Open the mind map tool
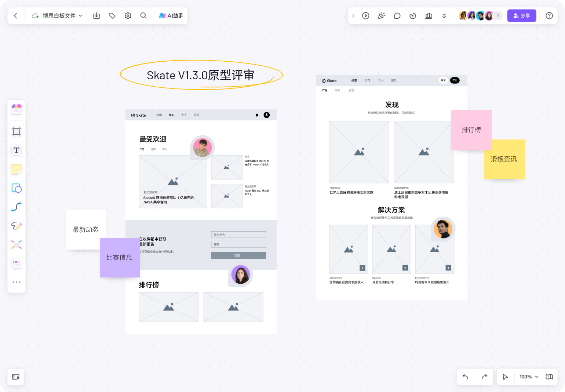Viewport: 565px width, 392px height. (x=17, y=245)
